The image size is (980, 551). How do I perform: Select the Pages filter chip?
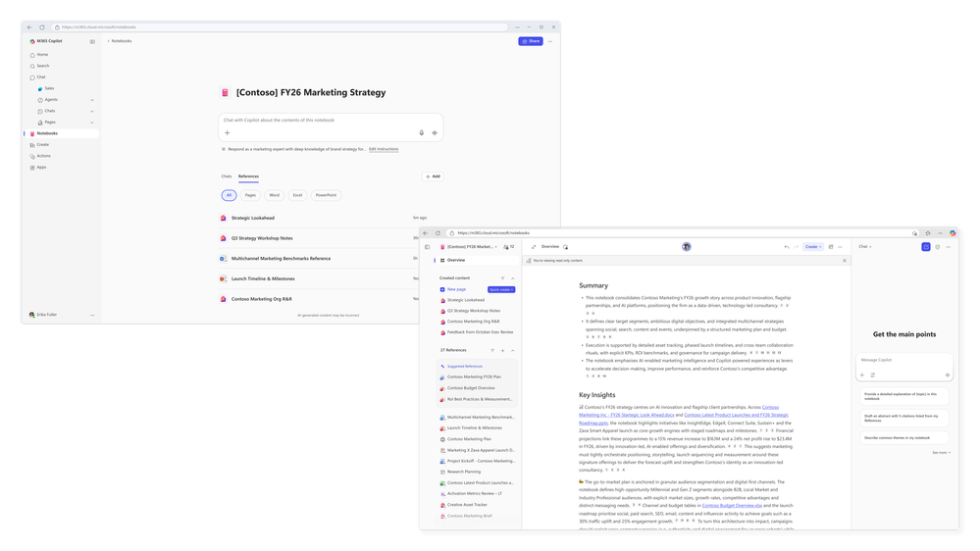[250, 195]
